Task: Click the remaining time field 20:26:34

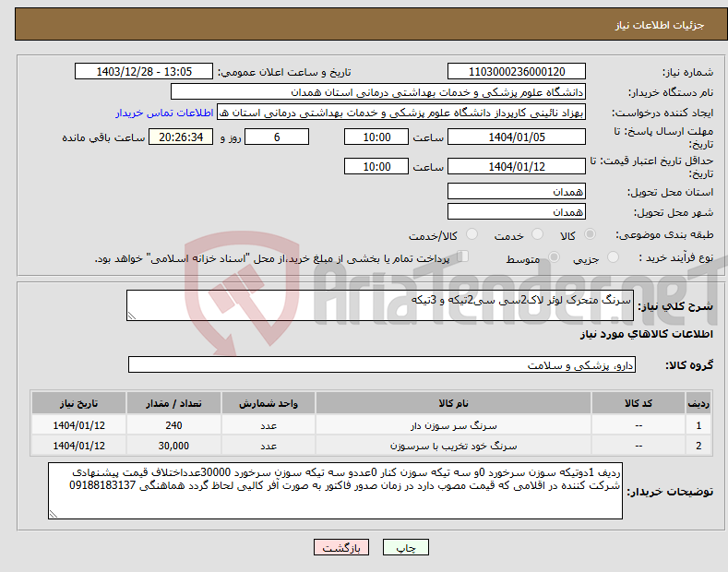Action: click(x=181, y=137)
